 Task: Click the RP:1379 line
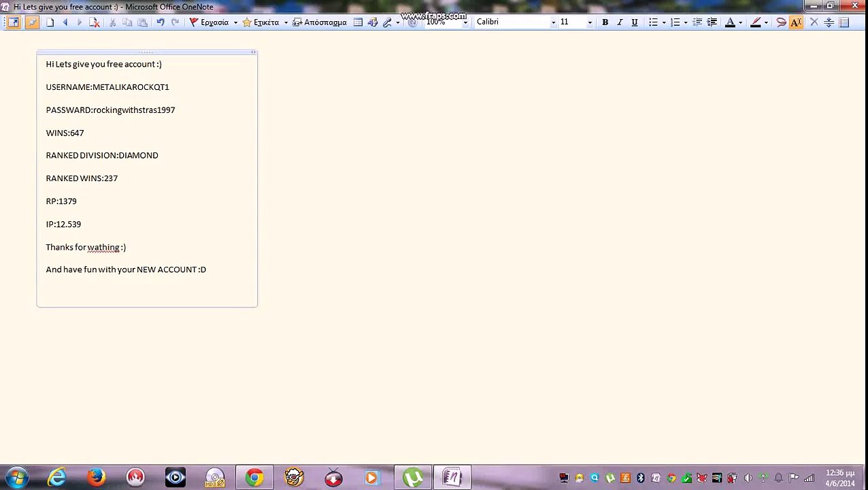(61, 201)
